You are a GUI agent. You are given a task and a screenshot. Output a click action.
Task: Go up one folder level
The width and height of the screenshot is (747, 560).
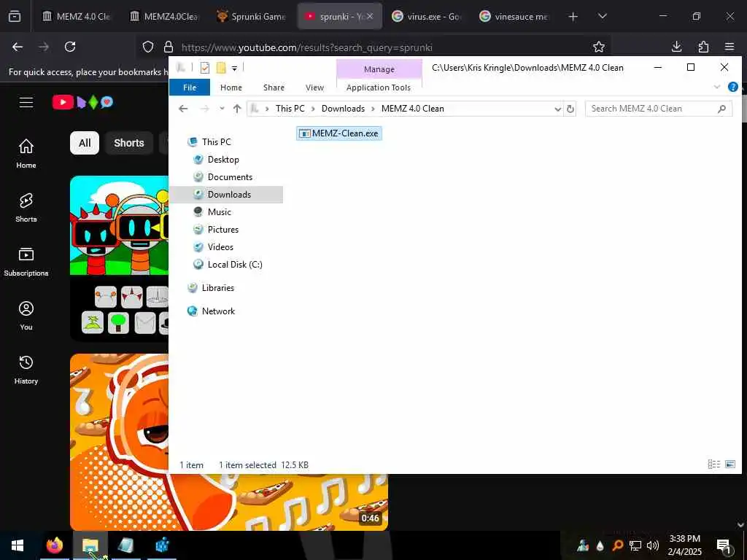point(237,109)
